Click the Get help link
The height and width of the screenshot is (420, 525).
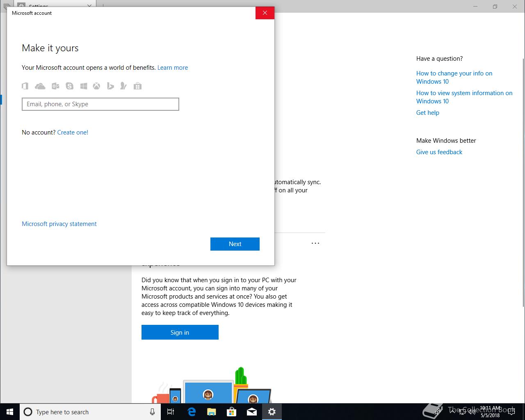428,113
